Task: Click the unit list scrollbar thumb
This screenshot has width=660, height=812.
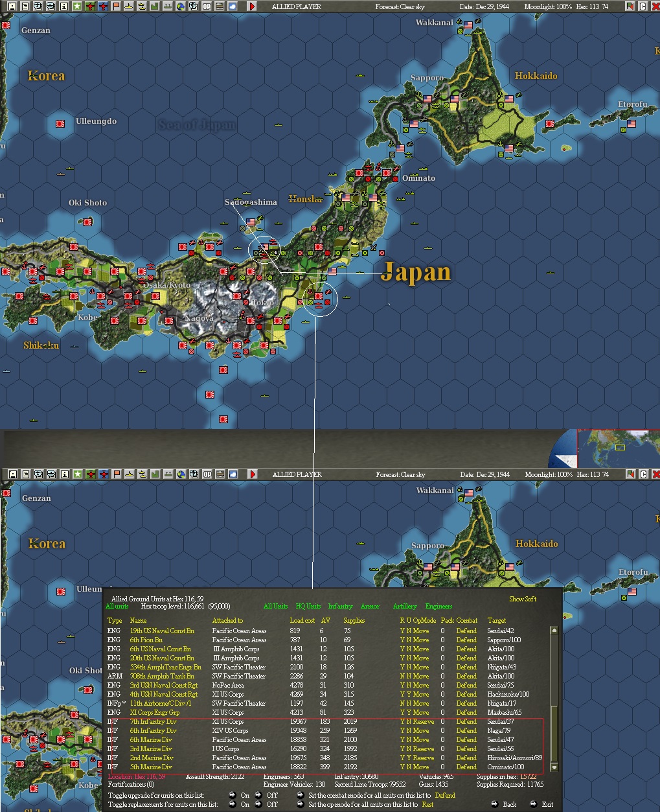Action: (554, 734)
